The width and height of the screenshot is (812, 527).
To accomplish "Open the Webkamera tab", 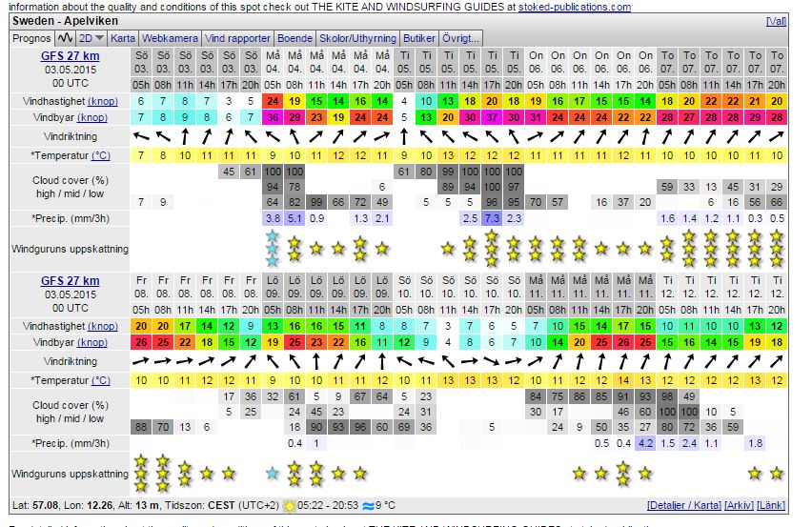I will click(170, 38).
